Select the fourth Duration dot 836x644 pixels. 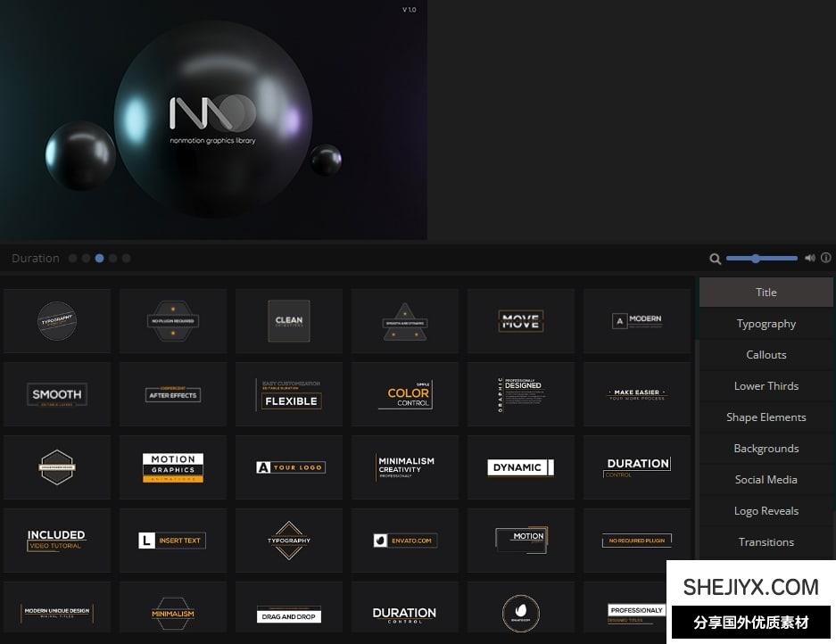[x=113, y=259]
